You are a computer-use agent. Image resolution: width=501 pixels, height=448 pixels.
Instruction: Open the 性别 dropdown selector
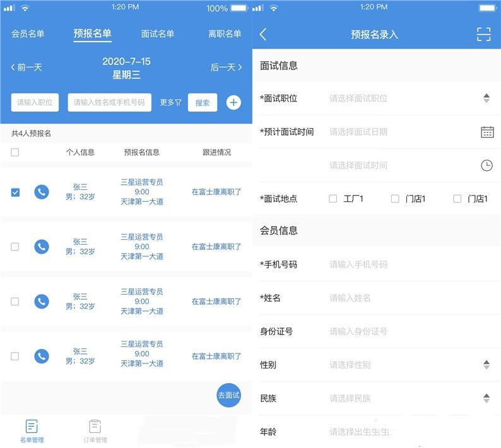tap(486, 365)
